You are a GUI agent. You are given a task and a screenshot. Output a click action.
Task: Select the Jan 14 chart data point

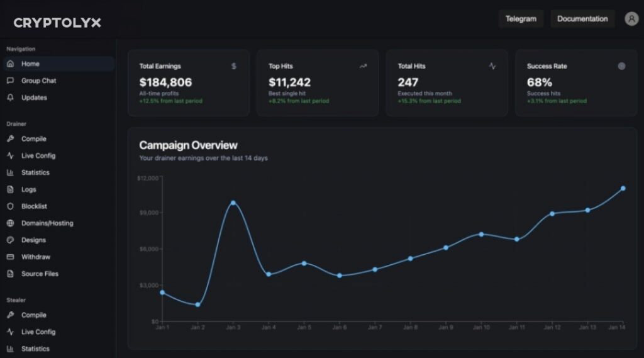tap(623, 188)
